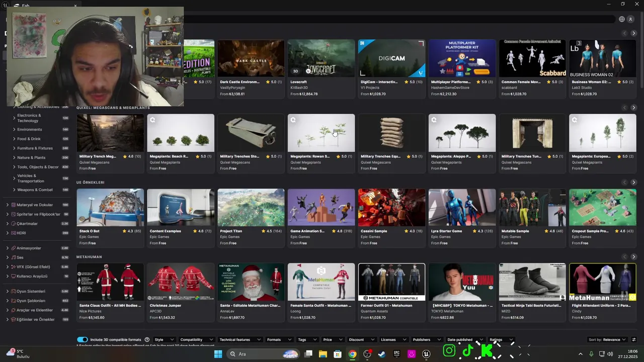Open the Price filter dropdown
This screenshot has width=644, height=362.
pos(333,339)
